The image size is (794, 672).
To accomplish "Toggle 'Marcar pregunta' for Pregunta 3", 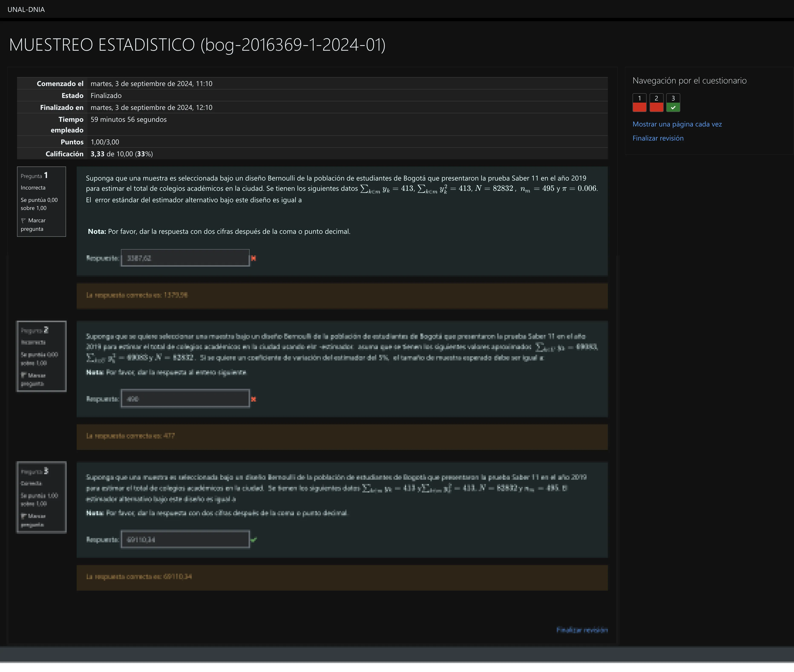I will point(37,516).
